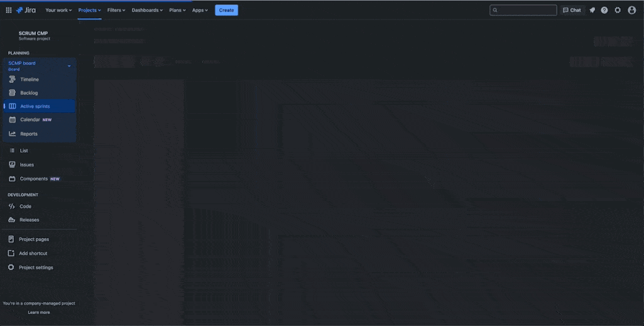Click the top search field

(x=523, y=10)
